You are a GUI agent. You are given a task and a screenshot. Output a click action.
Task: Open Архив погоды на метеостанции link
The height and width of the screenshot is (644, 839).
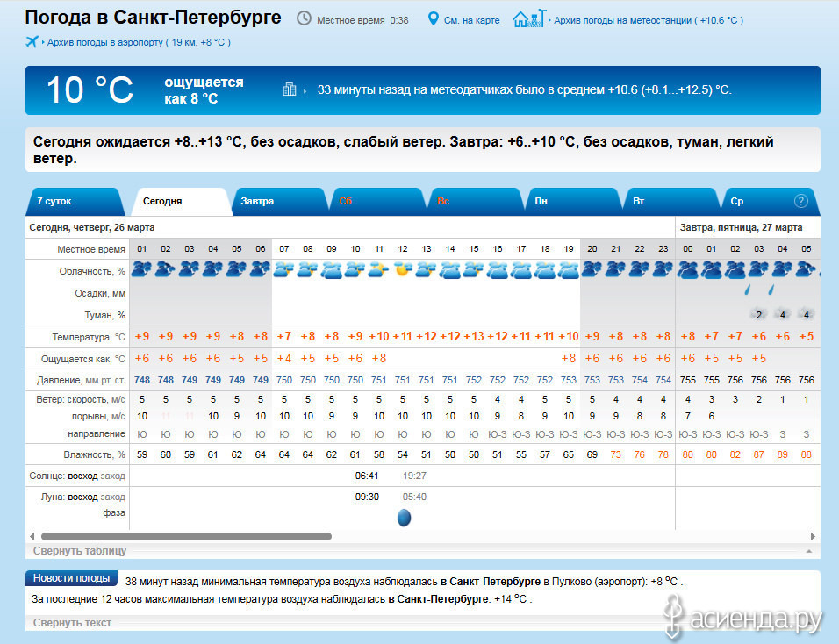[x=648, y=19]
